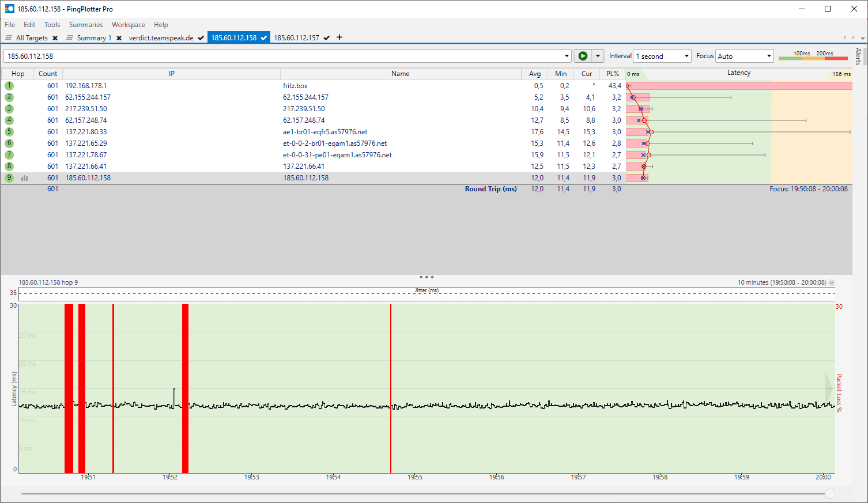The width and height of the screenshot is (868, 503).
Task: Close the All Targets tab
Action: click(55, 38)
